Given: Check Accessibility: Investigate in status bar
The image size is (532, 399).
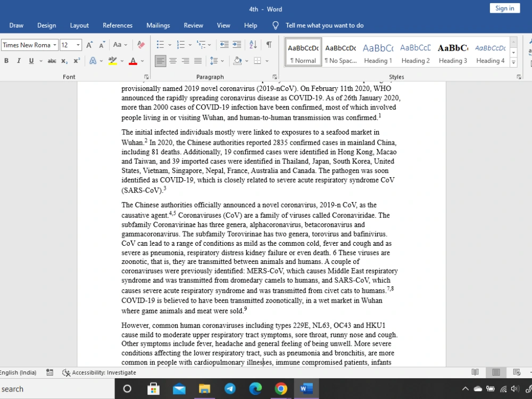Looking at the screenshot, I should 99,372.
